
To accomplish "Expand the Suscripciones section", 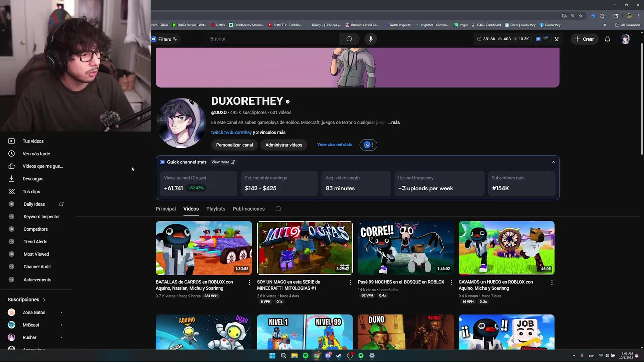I will [27, 300].
